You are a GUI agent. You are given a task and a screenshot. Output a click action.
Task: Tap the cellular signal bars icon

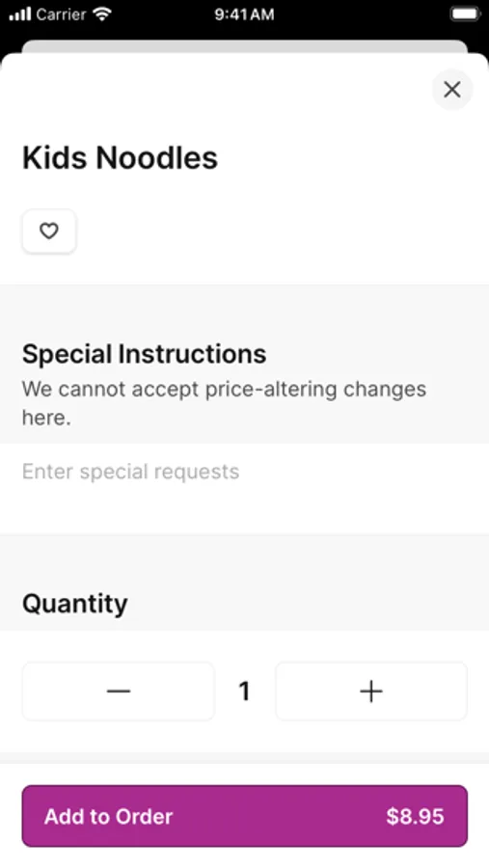pyautogui.click(x=20, y=14)
